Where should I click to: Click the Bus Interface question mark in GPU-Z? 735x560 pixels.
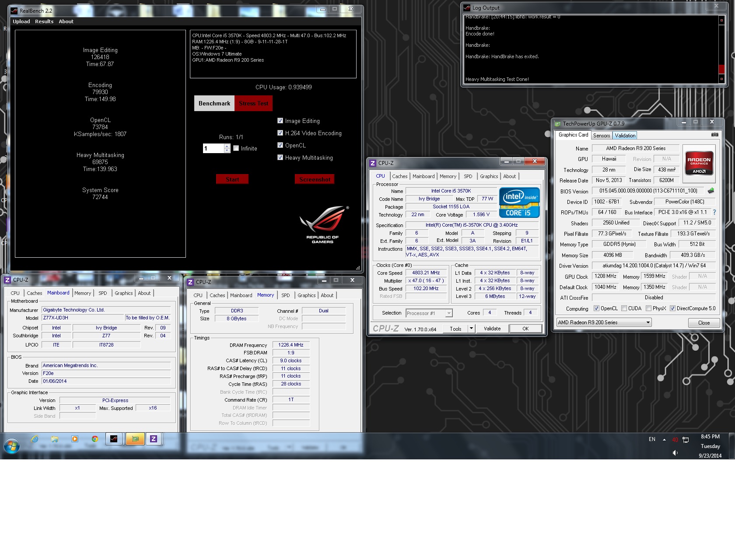click(x=714, y=212)
